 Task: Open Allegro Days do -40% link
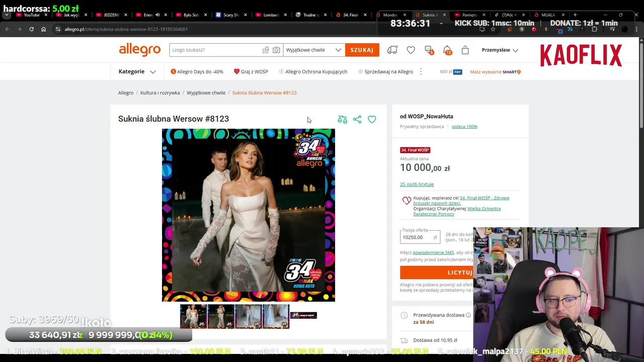pos(197,71)
